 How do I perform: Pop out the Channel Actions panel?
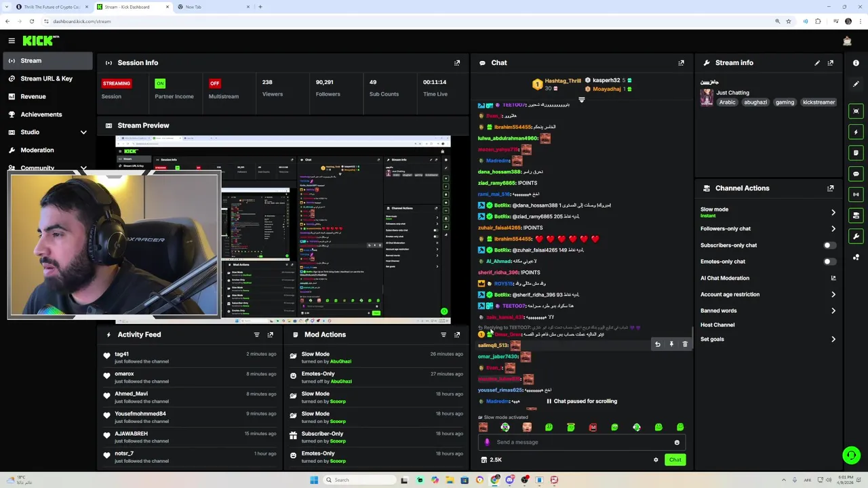point(830,188)
